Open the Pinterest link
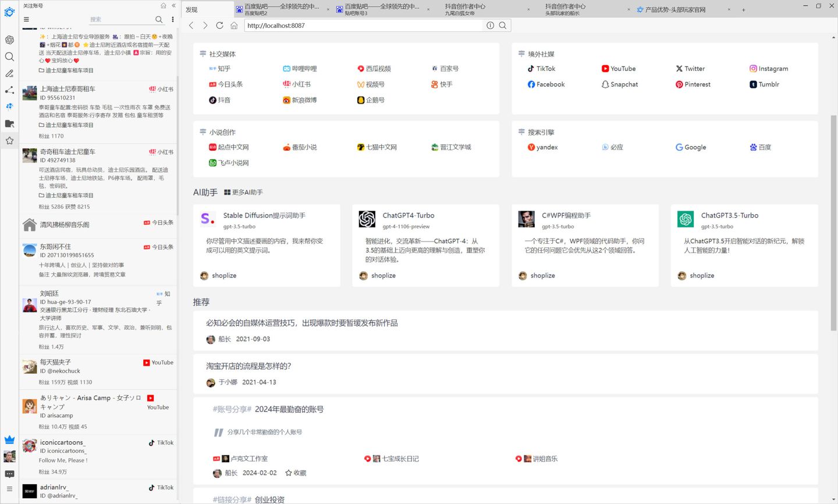The height and width of the screenshot is (504, 838). [x=693, y=84]
